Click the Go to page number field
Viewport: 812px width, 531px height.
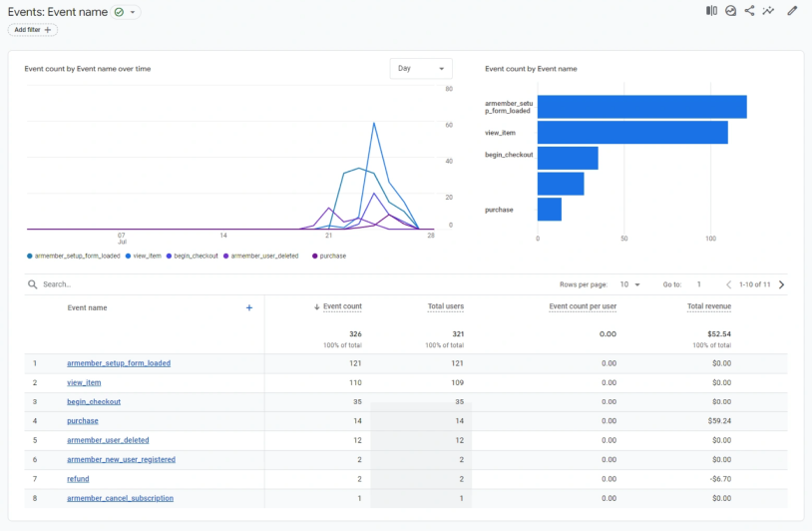click(x=698, y=284)
